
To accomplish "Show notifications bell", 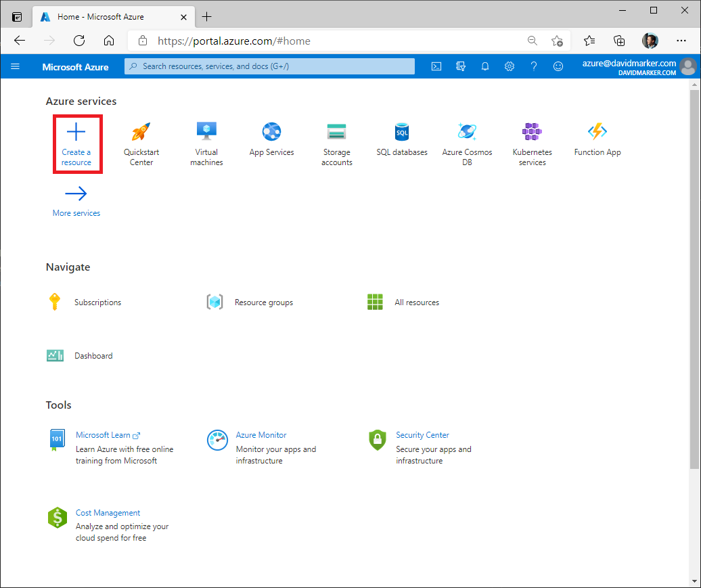I will pyautogui.click(x=485, y=66).
